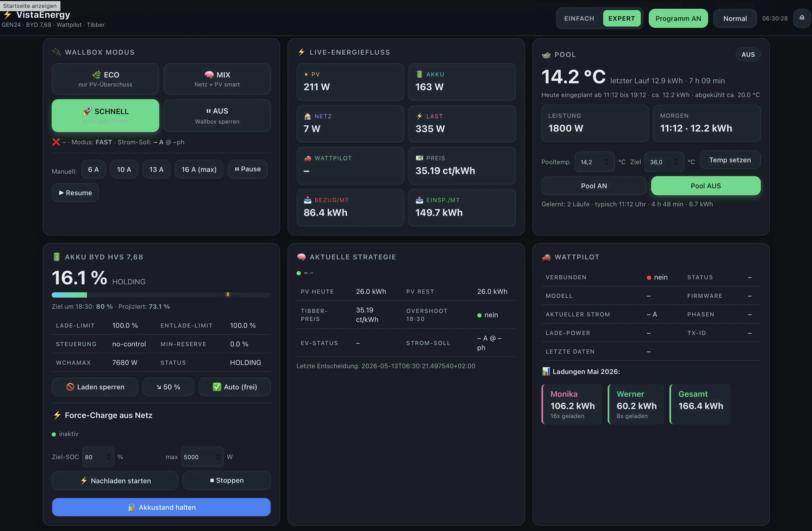Click the clock reading 06:30:28
This screenshot has height=531, width=812.
point(775,19)
